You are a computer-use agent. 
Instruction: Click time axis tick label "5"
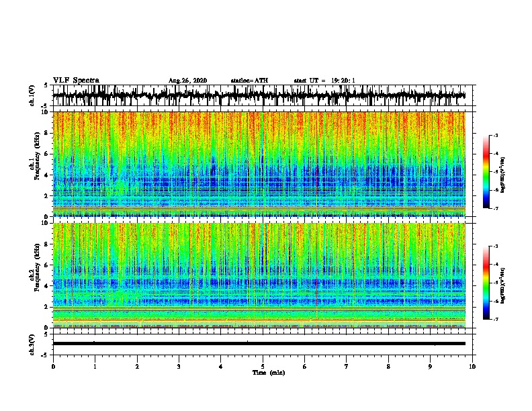click(263, 367)
